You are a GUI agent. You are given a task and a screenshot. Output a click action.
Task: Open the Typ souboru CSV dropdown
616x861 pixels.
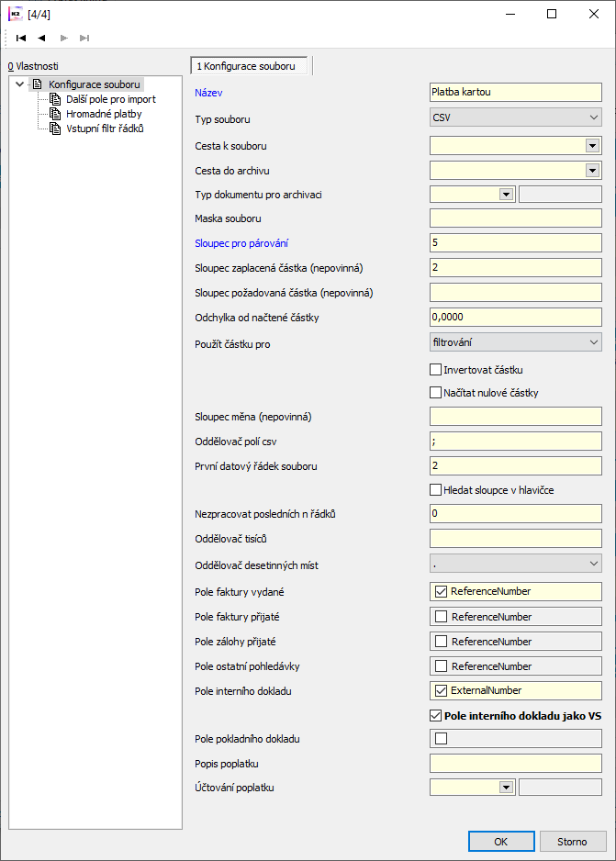516,117
